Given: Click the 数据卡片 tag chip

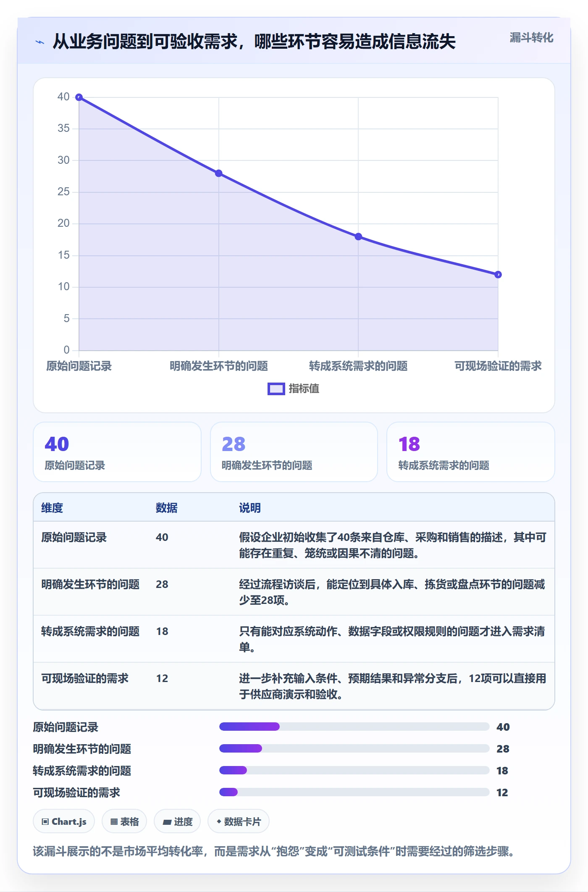Looking at the screenshot, I should [239, 821].
